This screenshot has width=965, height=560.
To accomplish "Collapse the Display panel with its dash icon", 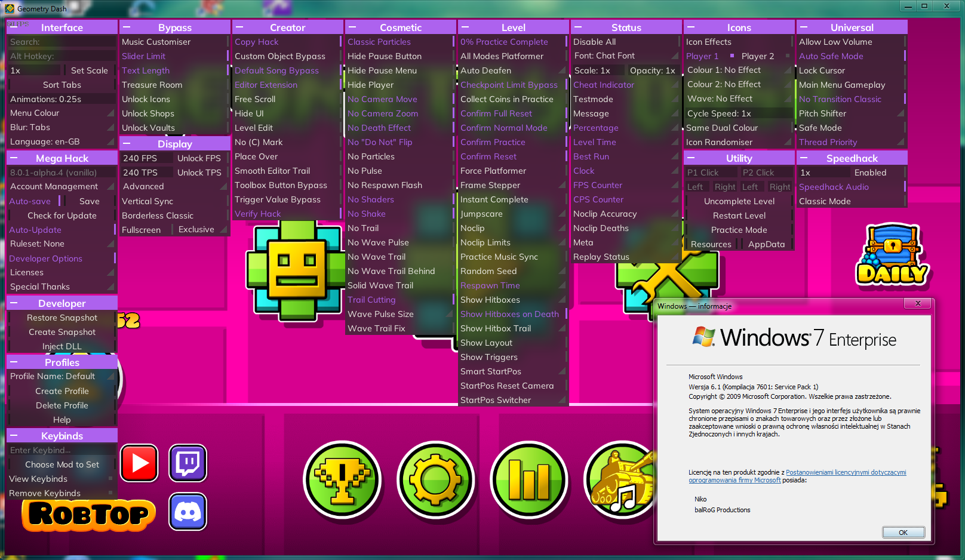I will [127, 143].
